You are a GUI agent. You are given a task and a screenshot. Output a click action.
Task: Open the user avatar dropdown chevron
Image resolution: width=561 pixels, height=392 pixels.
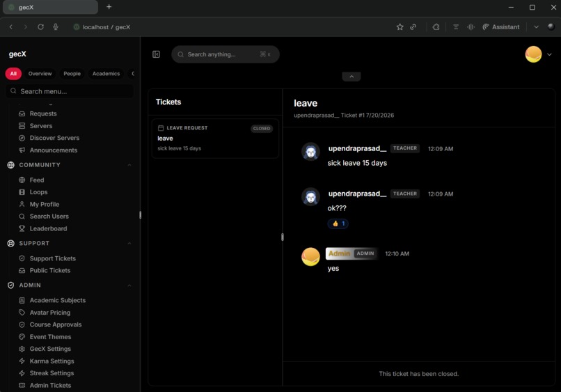(x=549, y=54)
